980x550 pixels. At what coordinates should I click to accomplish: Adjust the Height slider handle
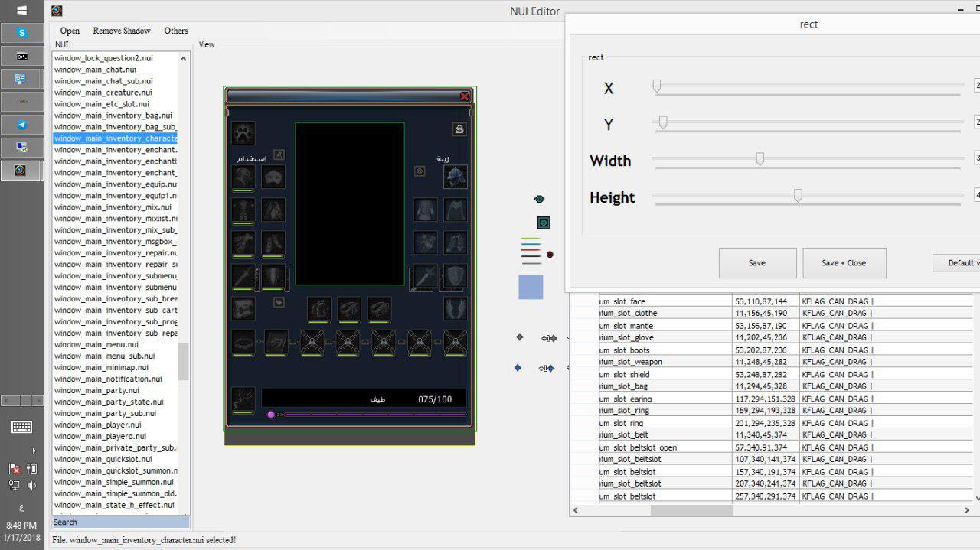tap(798, 195)
